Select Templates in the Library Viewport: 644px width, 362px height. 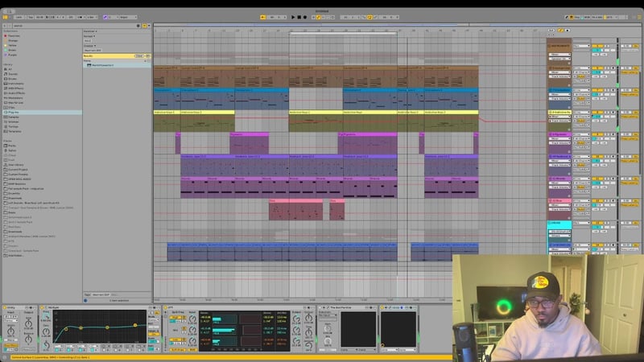click(x=14, y=131)
